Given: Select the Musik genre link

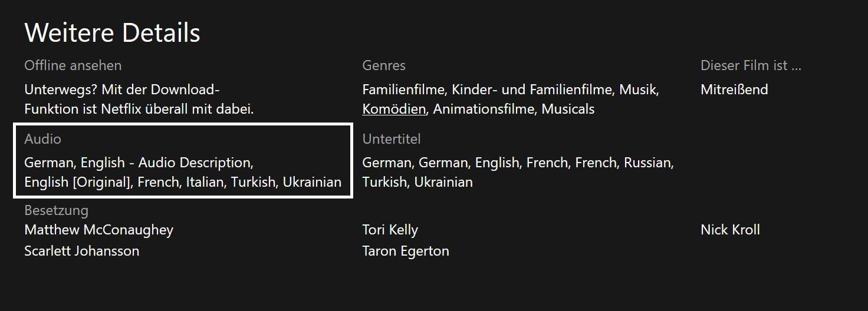Looking at the screenshot, I should pyautogui.click(x=638, y=90).
